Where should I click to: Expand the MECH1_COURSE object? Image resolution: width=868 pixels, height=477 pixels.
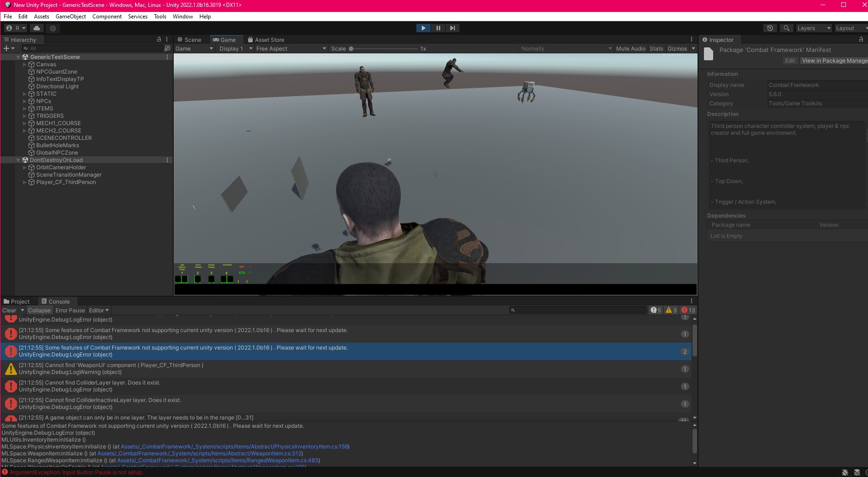pos(25,123)
